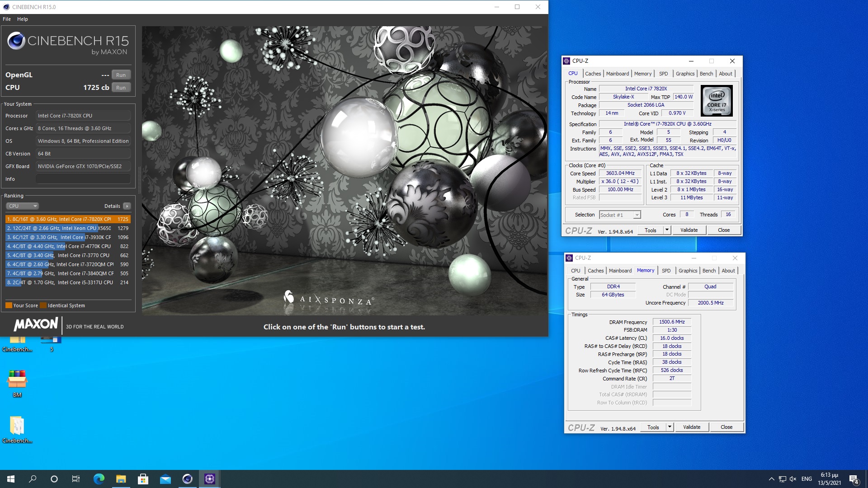Switch to CPU tab in lower CPU-Z window

click(x=576, y=271)
